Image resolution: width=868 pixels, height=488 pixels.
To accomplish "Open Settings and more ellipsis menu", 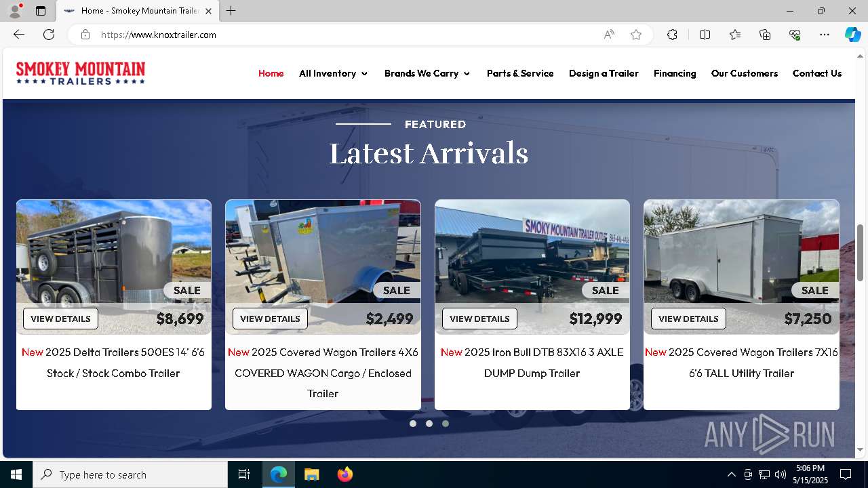I will pos(825,35).
